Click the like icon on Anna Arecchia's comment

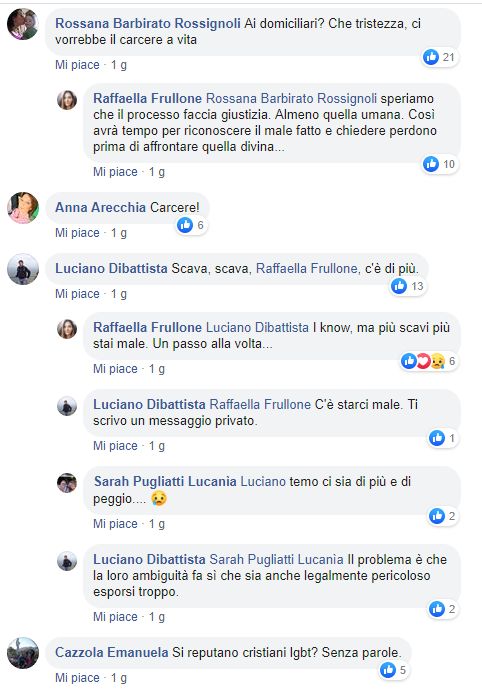point(185,225)
